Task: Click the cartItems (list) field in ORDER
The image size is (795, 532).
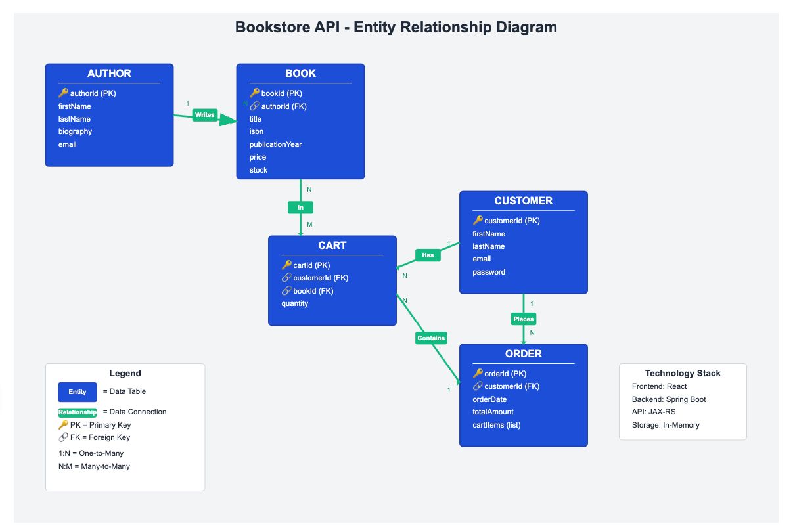Action: click(497, 425)
